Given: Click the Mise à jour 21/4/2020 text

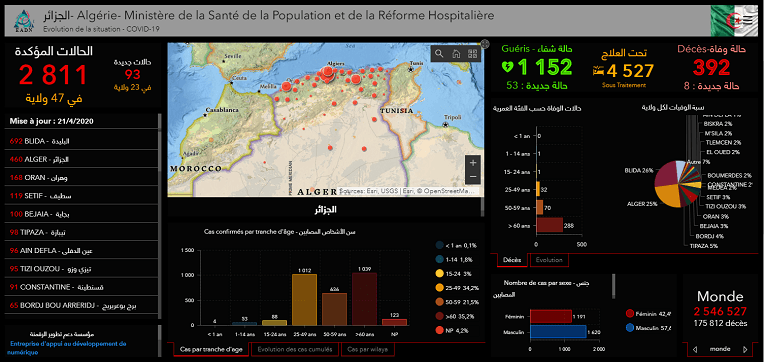Looking at the screenshot, I should click(x=52, y=121).
